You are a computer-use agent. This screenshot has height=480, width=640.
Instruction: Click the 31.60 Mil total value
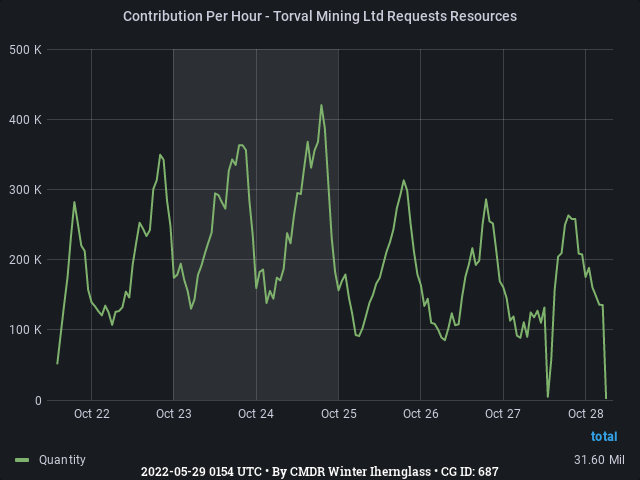click(599, 460)
